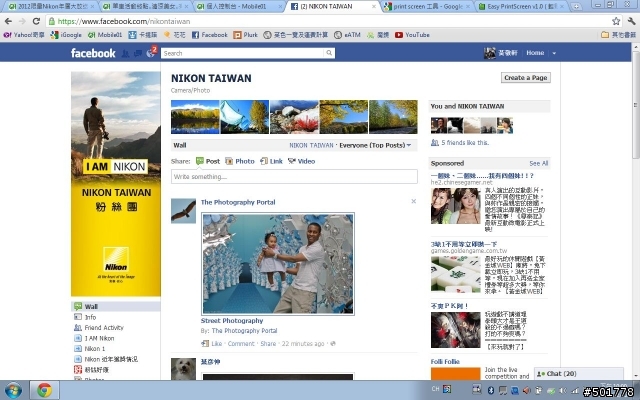This screenshot has width=640, height=400.
Task: Open Facebook messages icon
Action: click(x=138, y=53)
